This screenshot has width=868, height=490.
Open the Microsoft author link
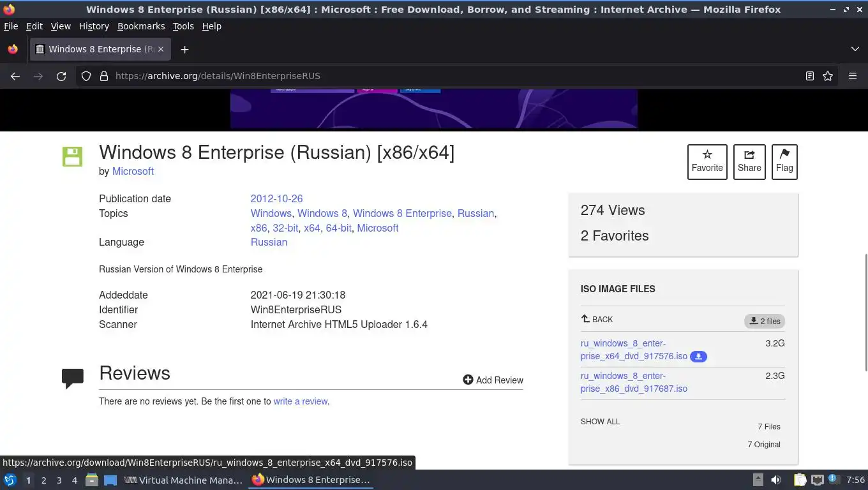click(133, 171)
